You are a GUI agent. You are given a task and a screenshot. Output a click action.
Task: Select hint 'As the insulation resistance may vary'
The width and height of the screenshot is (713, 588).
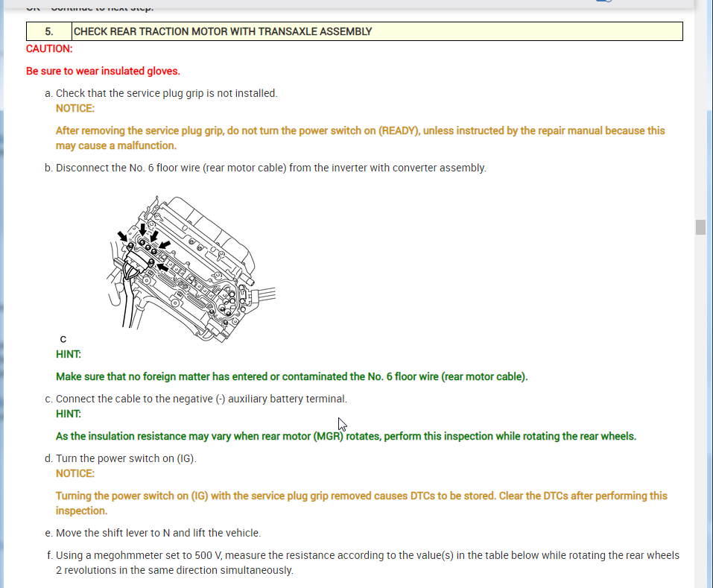point(346,436)
